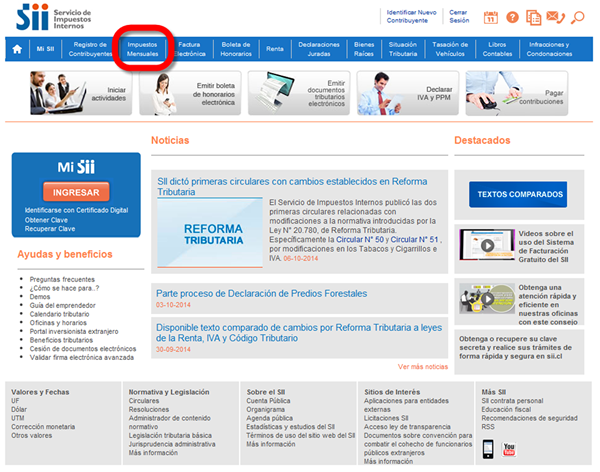Open news headline about primeras circulares Reforma Tributaria
The width and height of the screenshot is (600, 472).
(x=292, y=186)
